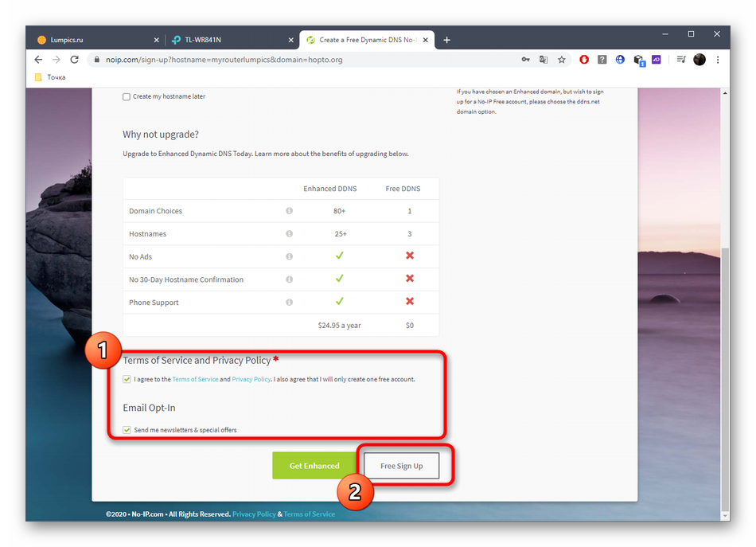
Task: Translate this page icon
Action: 544,60
